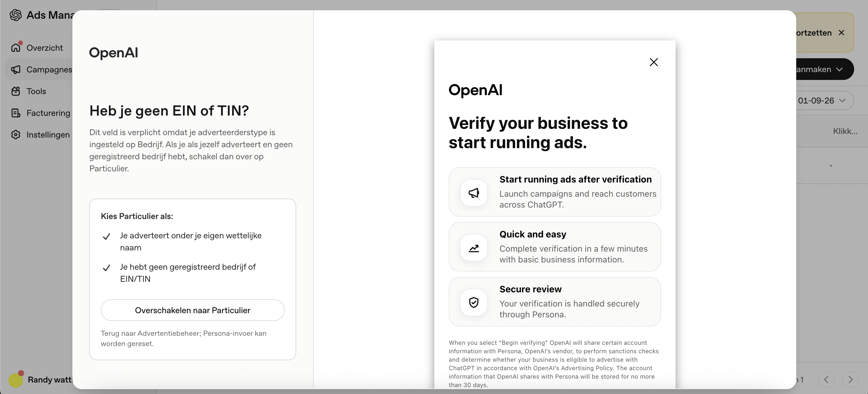This screenshot has height=394, width=868.
Task: Click the 'Dit veld is verplicht' explanation paragraph
Action: [191, 150]
